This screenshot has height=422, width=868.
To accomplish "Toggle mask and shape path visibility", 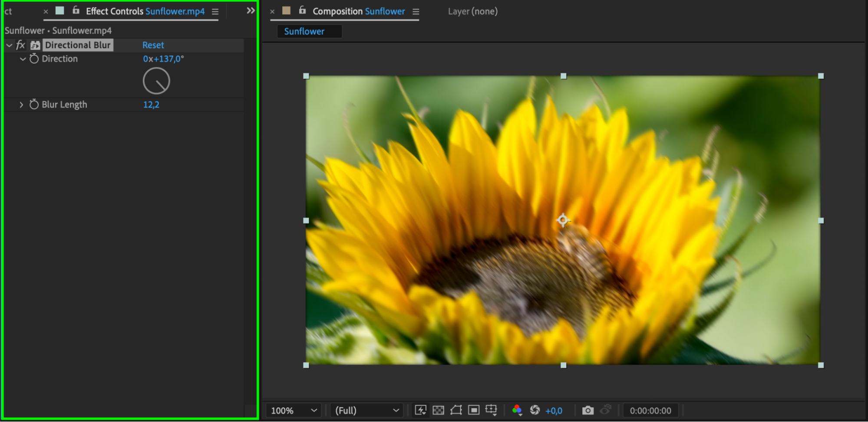I will (456, 410).
